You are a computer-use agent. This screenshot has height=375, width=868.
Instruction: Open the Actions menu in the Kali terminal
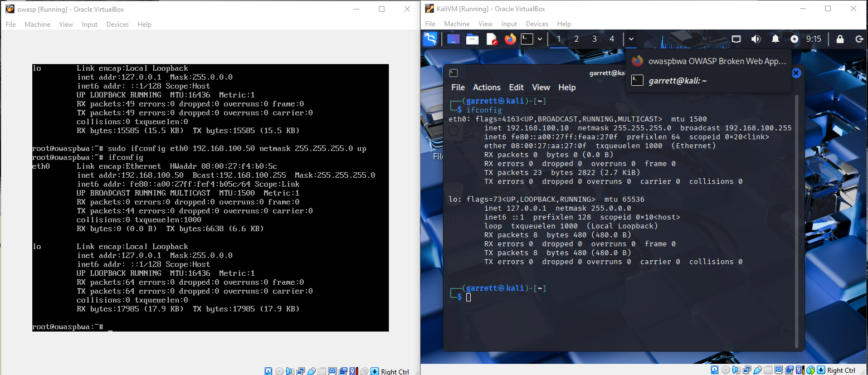[487, 87]
